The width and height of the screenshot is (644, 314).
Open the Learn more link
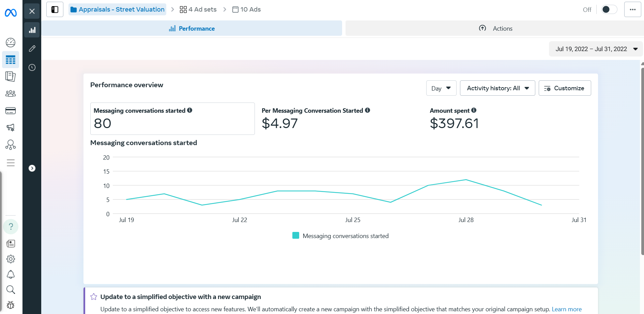point(567,309)
